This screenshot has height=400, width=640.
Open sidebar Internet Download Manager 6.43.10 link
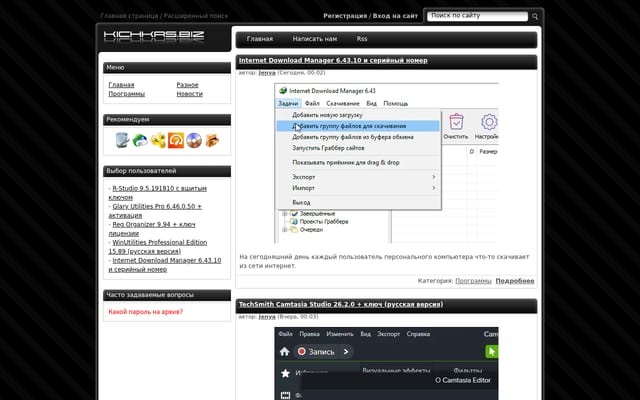pos(165,264)
